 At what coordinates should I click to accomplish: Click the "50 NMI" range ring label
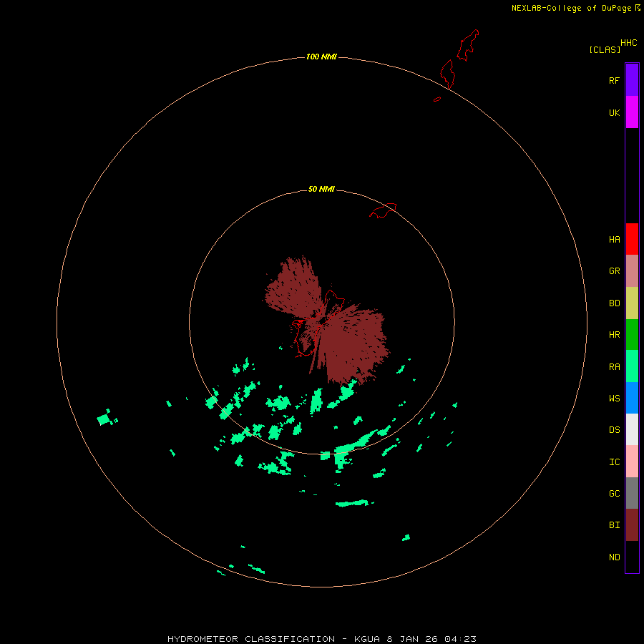(x=321, y=189)
